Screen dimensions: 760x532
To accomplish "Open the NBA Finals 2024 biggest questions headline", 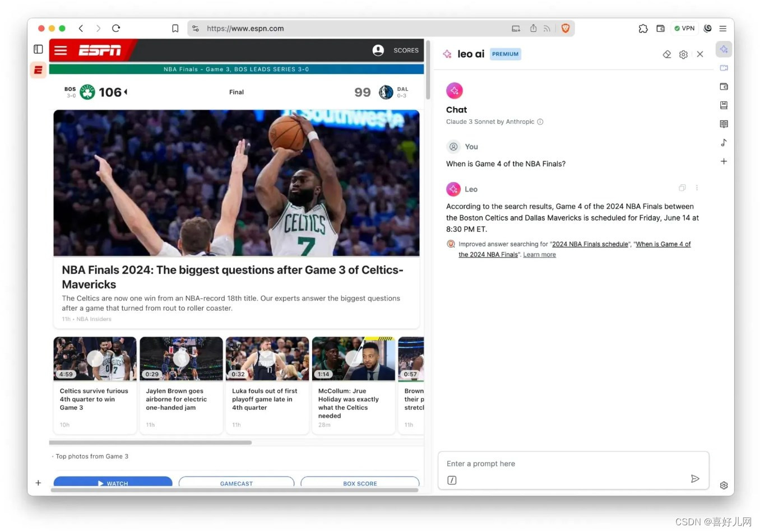I will pos(233,277).
